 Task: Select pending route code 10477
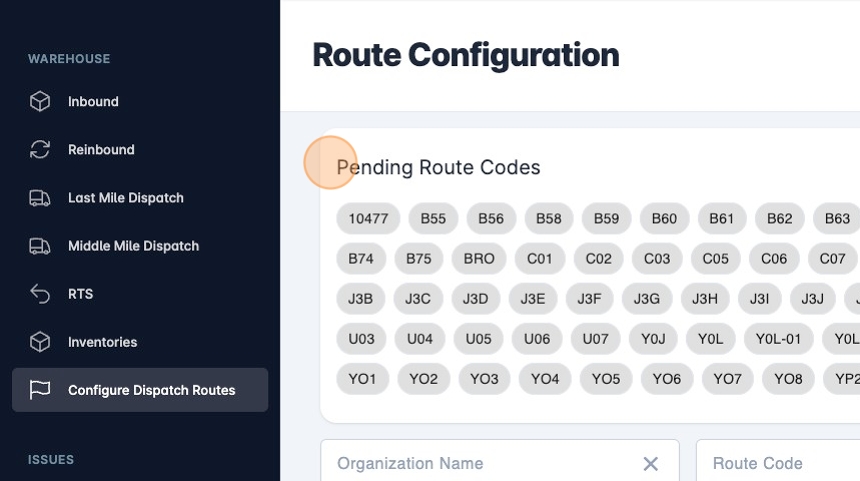point(368,219)
